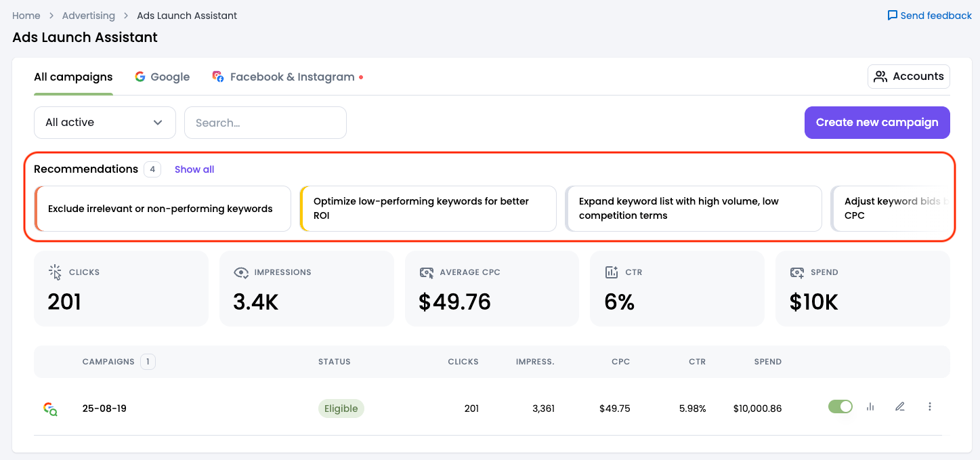This screenshot has height=460, width=980.
Task: Toggle off the 25-08-19 campaign switch
Action: tap(840, 407)
